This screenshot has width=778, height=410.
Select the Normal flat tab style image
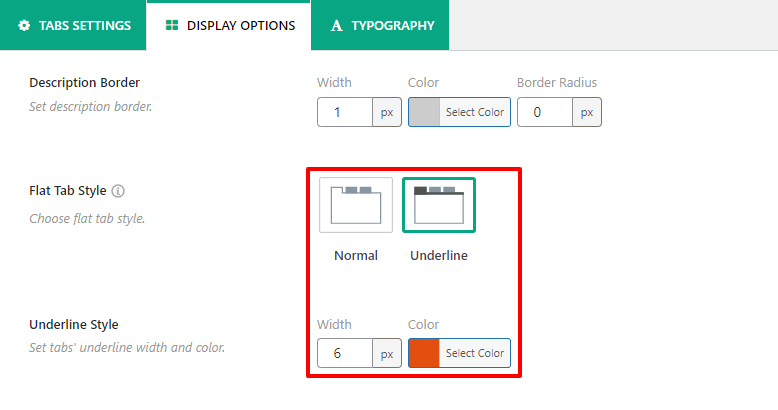[356, 205]
